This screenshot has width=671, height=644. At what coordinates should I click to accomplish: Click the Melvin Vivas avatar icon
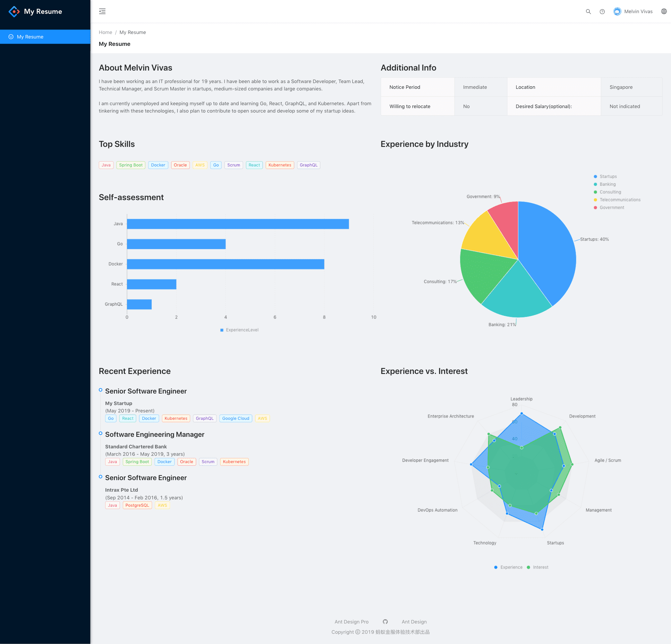(x=617, y=11)
